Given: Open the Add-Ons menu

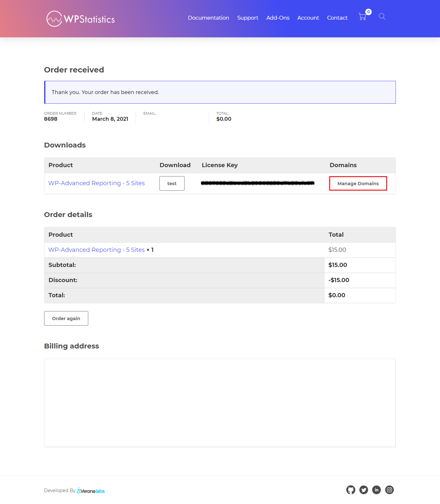Looking at the screenshot, I should pyautogui.click(x=278, y=18).
